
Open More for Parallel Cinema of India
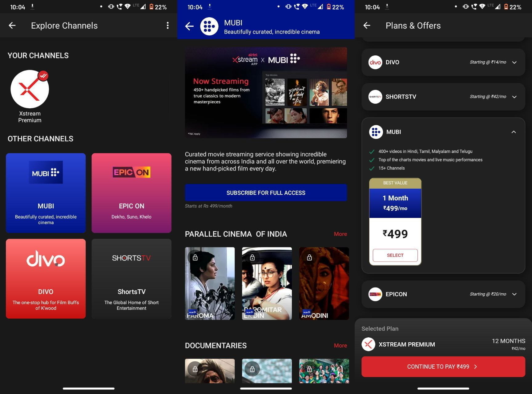click(x=340, y=234)
